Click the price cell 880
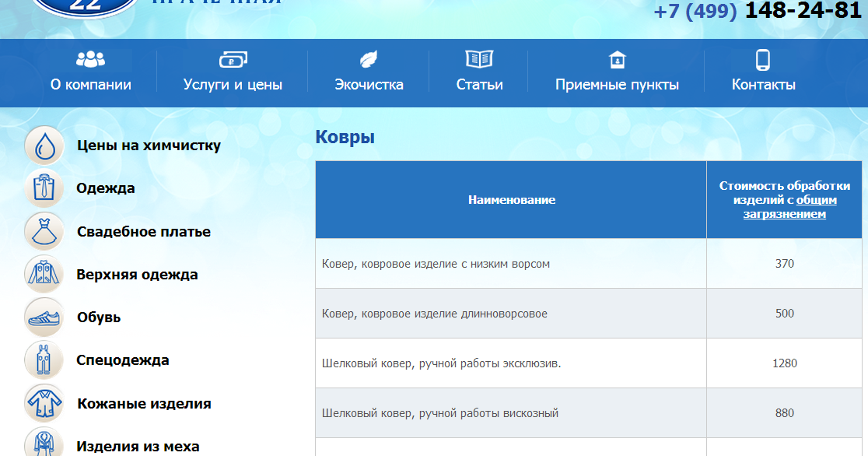 point(785,413)
